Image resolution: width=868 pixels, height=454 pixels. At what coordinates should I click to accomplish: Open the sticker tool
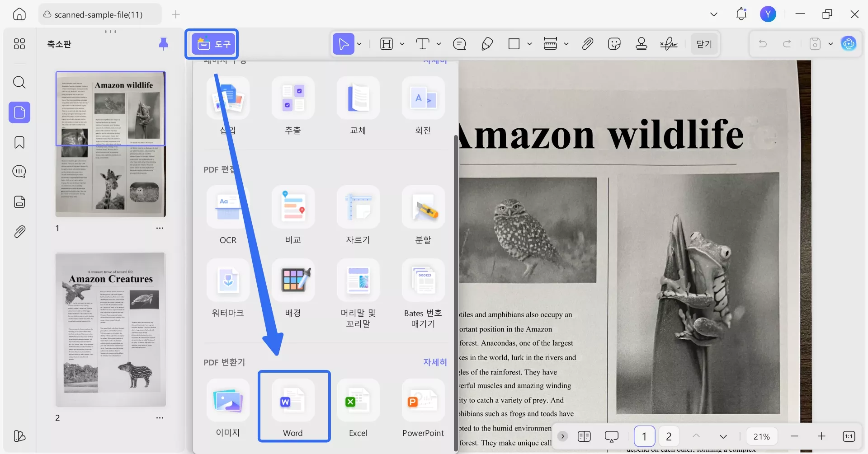pos(614,44)
